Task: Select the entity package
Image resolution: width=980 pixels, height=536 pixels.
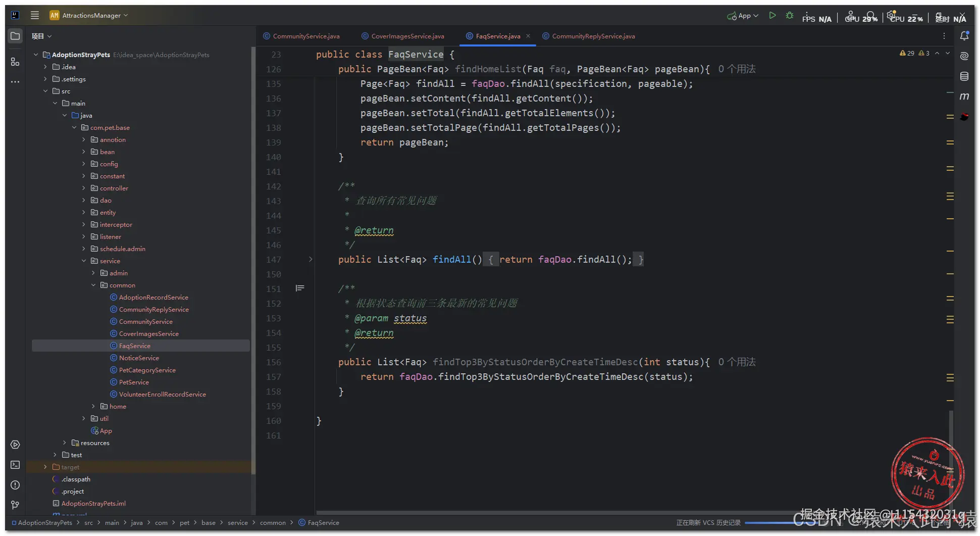Action: point(103,212)
